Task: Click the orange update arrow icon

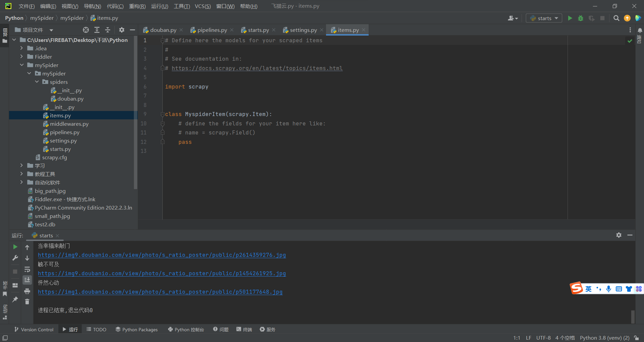Action: click(627, 18)
